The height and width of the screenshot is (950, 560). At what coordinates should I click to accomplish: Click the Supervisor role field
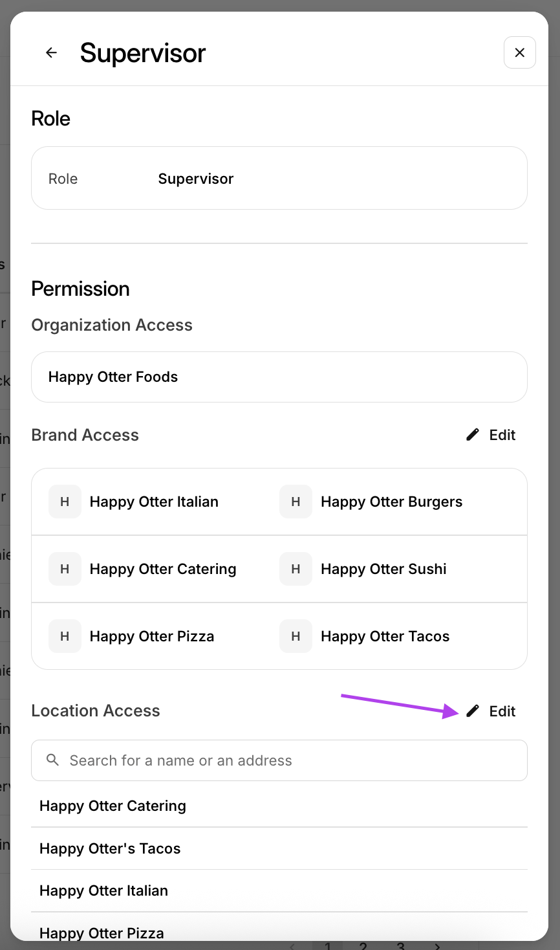pos(279,179)
